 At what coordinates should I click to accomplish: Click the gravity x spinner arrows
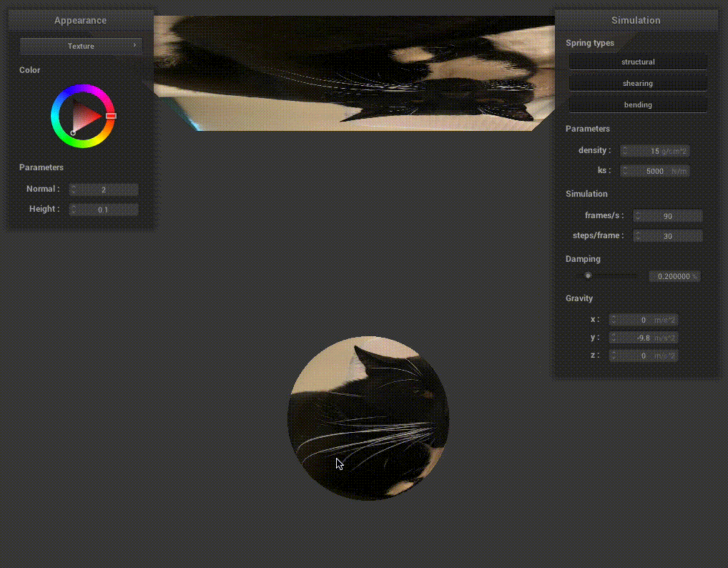614,320
